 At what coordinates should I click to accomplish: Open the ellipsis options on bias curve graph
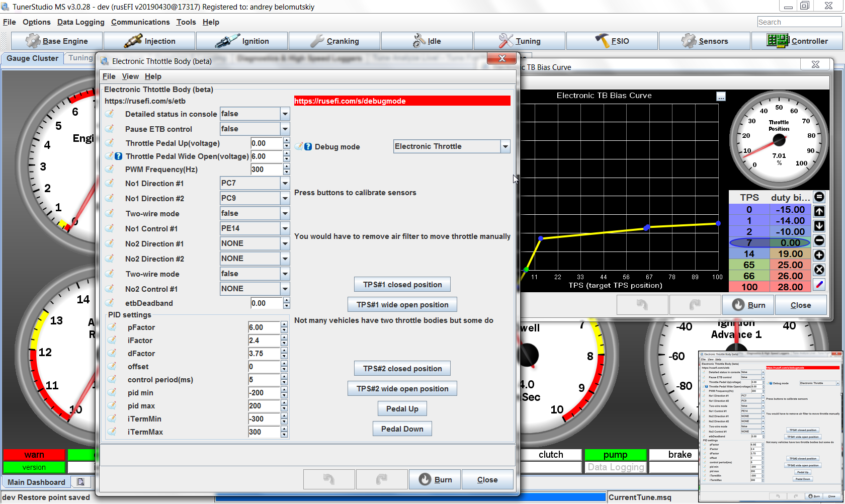(x=721, y=97)
